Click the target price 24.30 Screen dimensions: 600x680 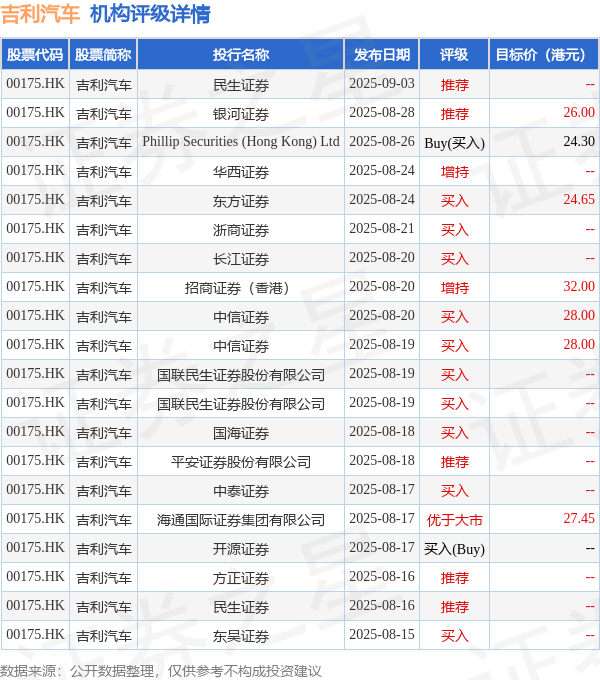579,141
